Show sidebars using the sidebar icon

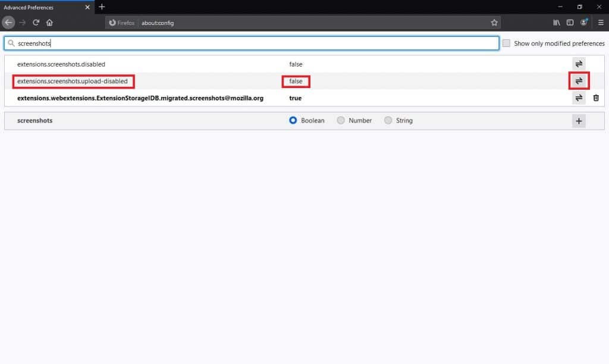570,23
